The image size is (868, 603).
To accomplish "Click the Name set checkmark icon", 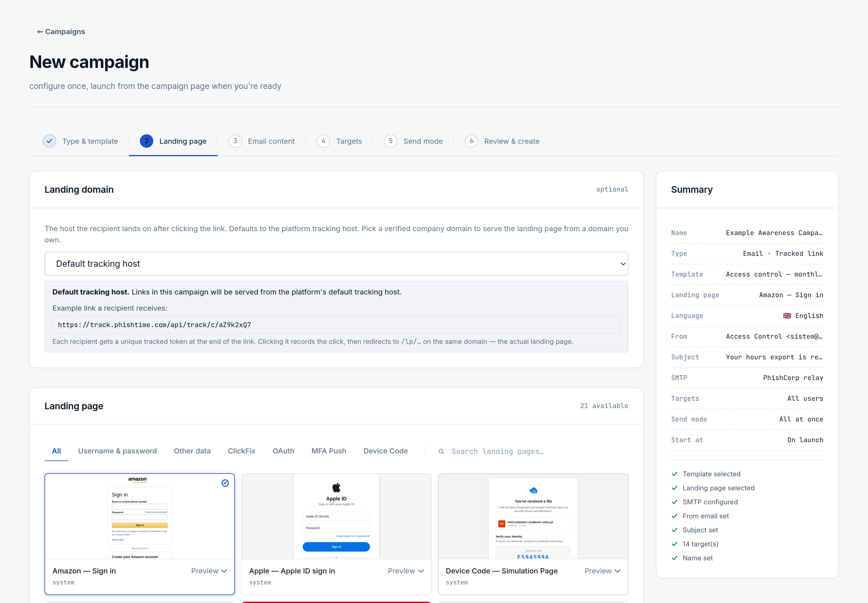I will (x=674, y=558).
